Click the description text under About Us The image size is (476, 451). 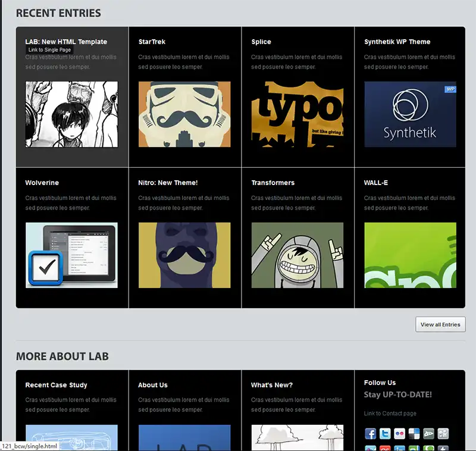coord(184,405)
